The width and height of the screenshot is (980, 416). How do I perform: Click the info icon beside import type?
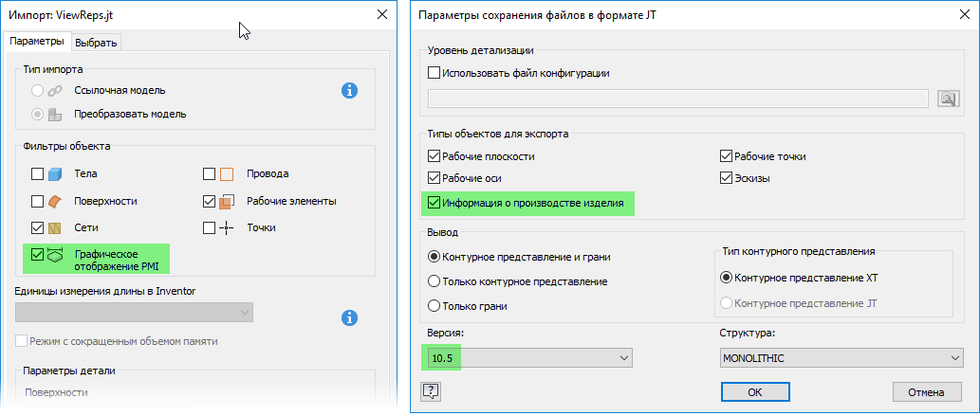(350, 91)
